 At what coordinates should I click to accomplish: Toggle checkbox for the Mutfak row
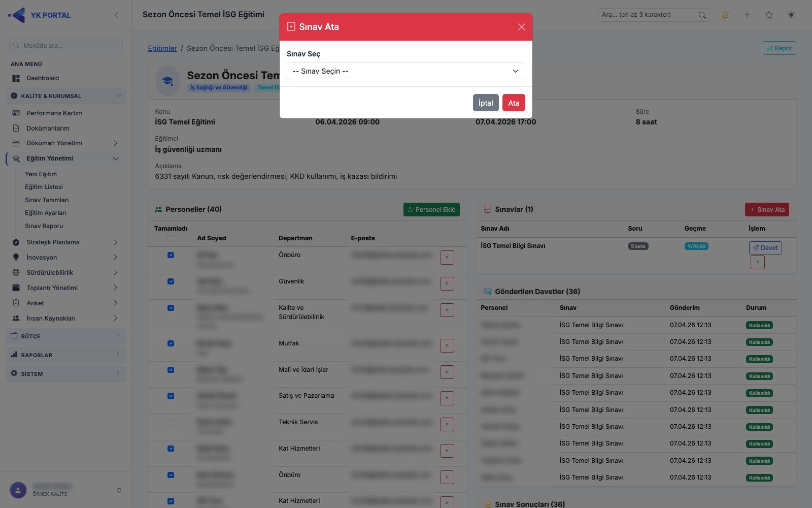pyautogui.click(x=171, y=343)
